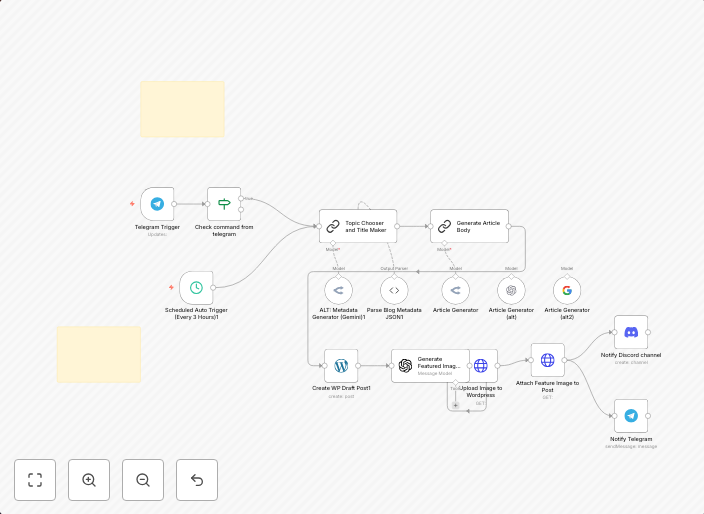Select the Article Generator (alt) OpenAI node
The width and height of the screenshot is (704, 514).
(511, 291)
